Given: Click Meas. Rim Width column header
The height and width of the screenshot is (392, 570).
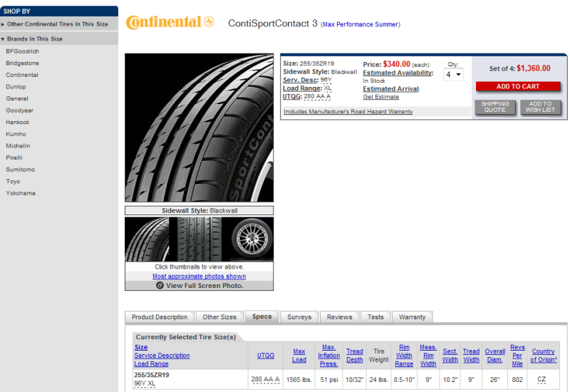Looking at the screenshot, I should click(x=428, y=356).
